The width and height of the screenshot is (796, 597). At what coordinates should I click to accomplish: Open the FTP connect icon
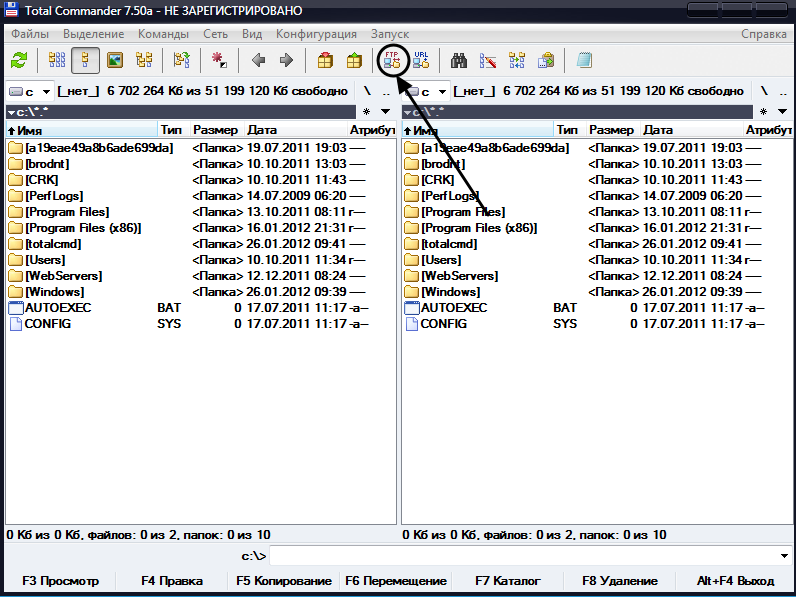click(392, 60)
